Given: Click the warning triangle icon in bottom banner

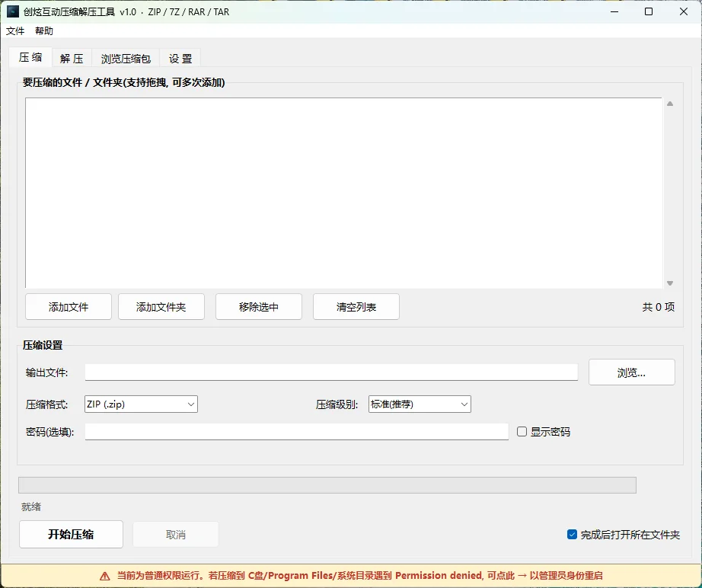Looking at the screenshot, I should 105,576.
